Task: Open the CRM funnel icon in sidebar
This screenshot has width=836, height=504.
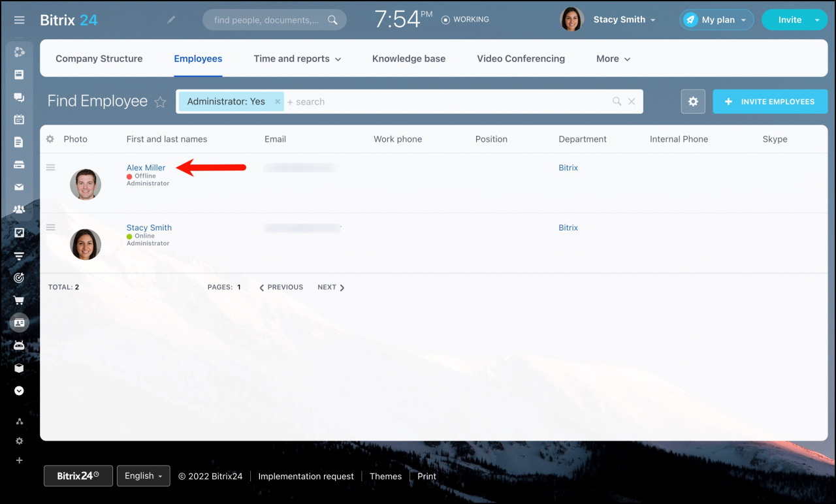Action: (x=19, y=255)
